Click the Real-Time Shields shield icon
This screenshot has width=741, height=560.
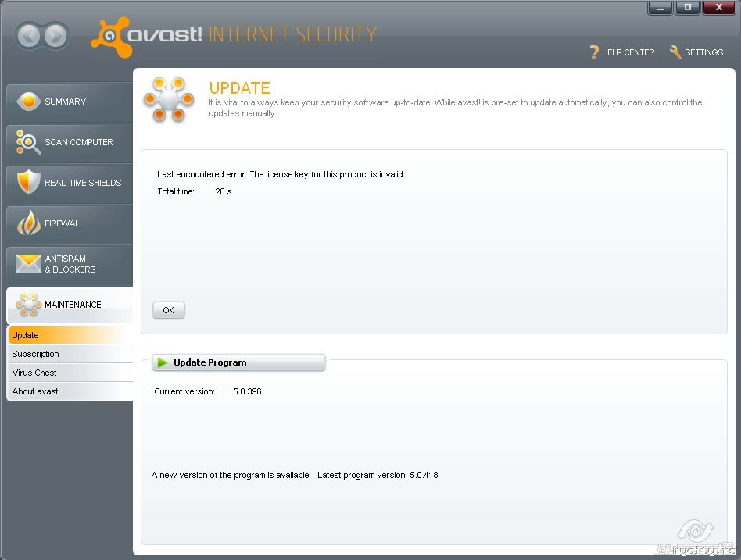click(x=28, y=183)
